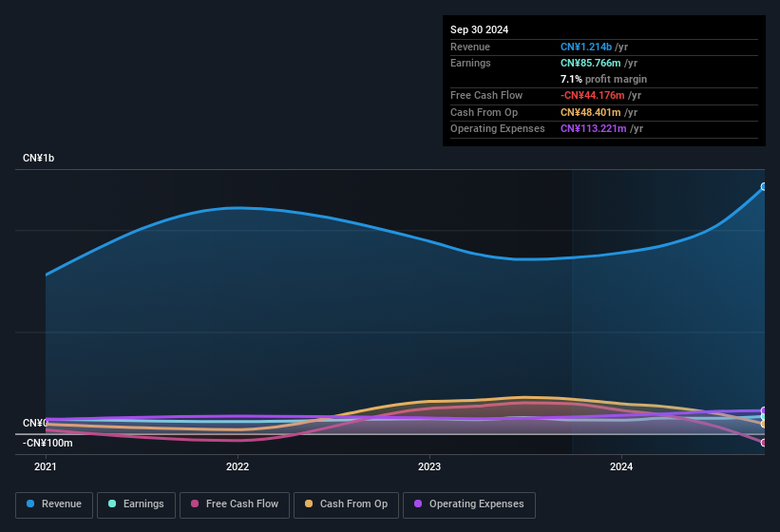The image size is (780, 532).
Task: Toggle the Cash From Op legend button
Action: pos(346,504)
